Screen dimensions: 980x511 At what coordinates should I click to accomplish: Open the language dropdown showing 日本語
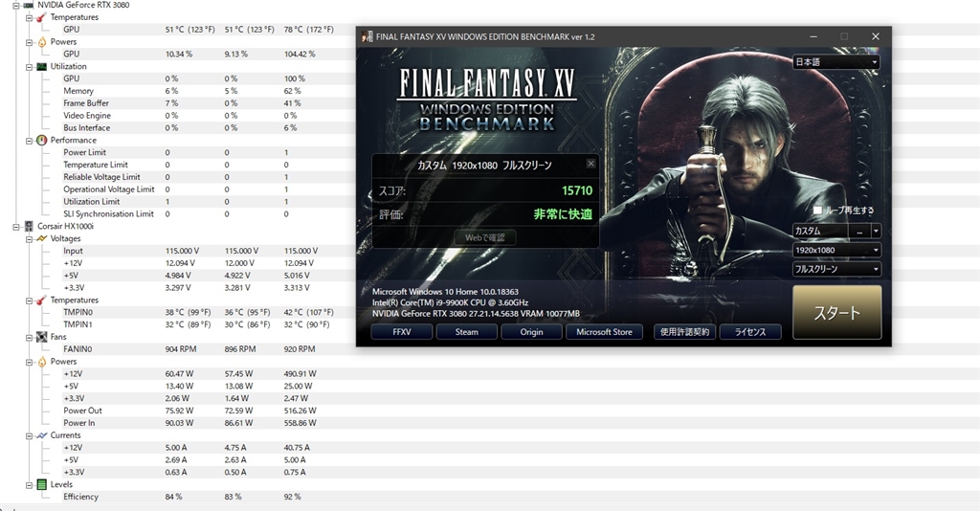836,62
